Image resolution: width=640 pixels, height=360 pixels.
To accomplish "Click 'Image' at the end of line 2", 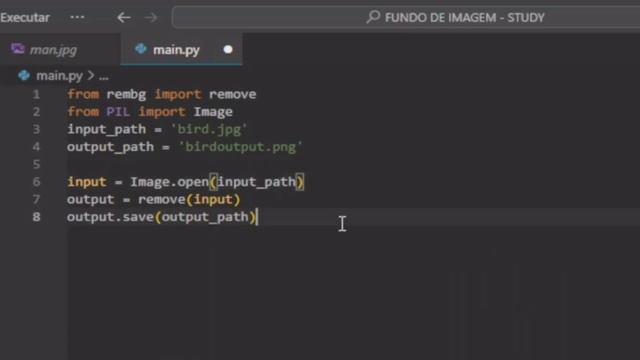I will [x=213, y=112].
